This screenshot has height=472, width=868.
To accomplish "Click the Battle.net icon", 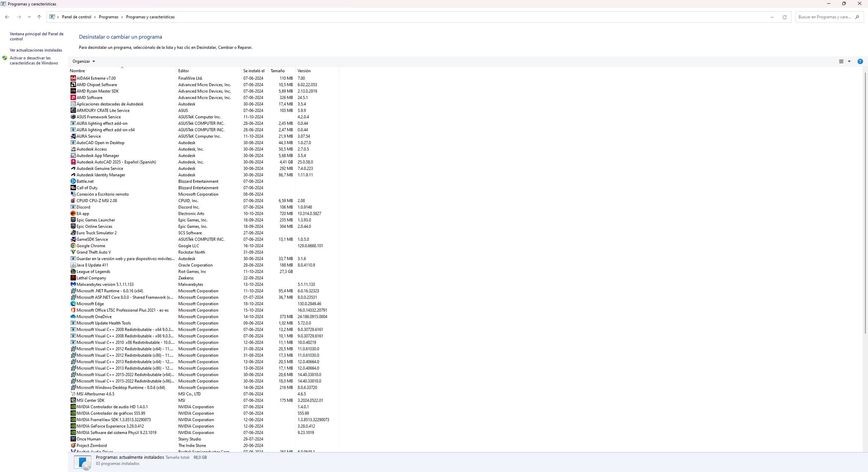I will (x=73, y=181).
